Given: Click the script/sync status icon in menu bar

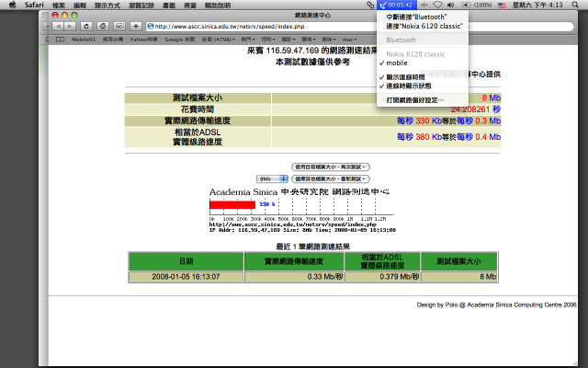Looking at the screenshot, I should coord(370,5).
